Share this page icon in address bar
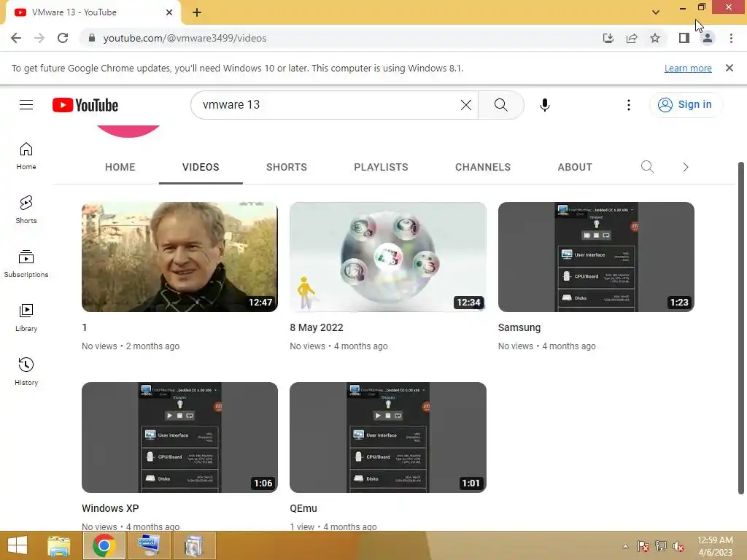 click(632, 38)
